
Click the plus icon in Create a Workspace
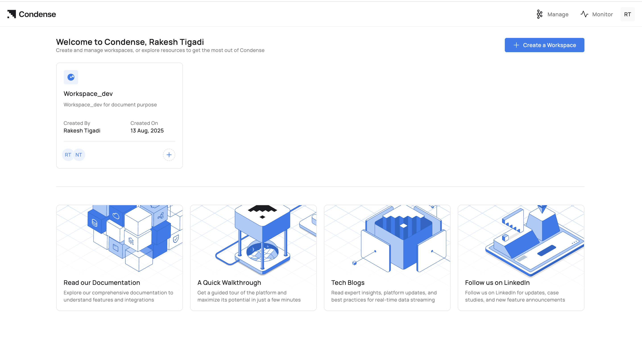click(516, 45)
